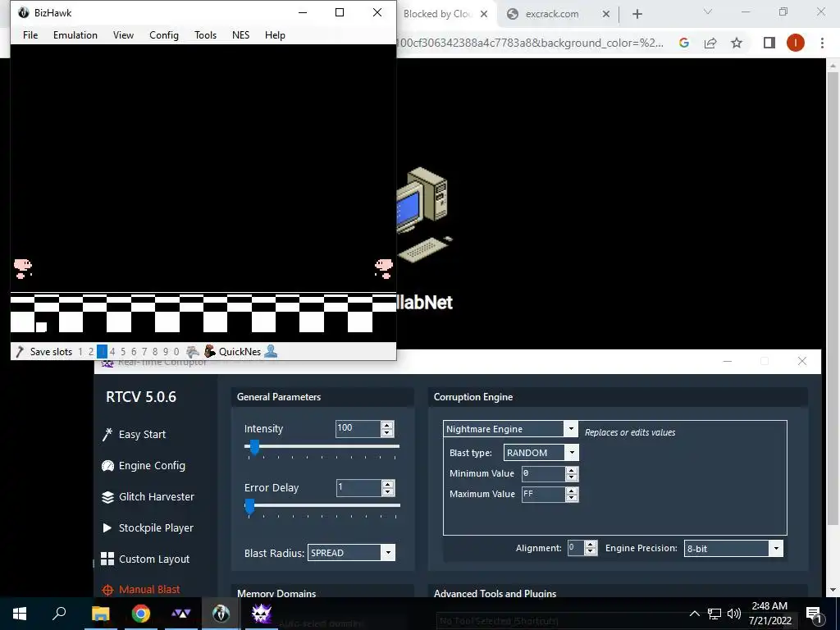Open Chrome from taskbar
This screenshot has width=840, height=630.
(141, 614)
